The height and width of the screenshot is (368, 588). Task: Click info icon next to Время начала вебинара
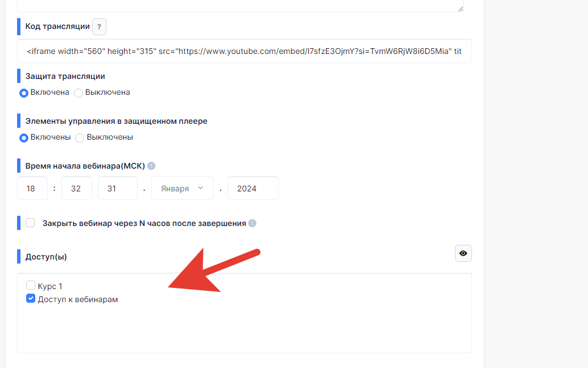pos(151,166)
